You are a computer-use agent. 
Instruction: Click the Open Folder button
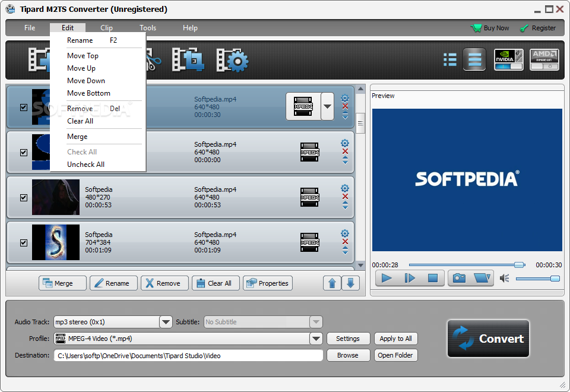coord(396,355)
